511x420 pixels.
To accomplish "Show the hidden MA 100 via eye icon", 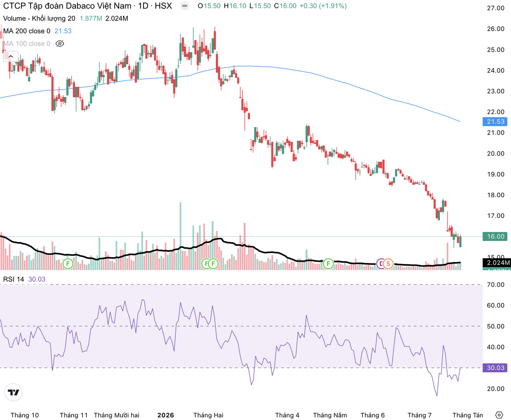I will [60, 43].
